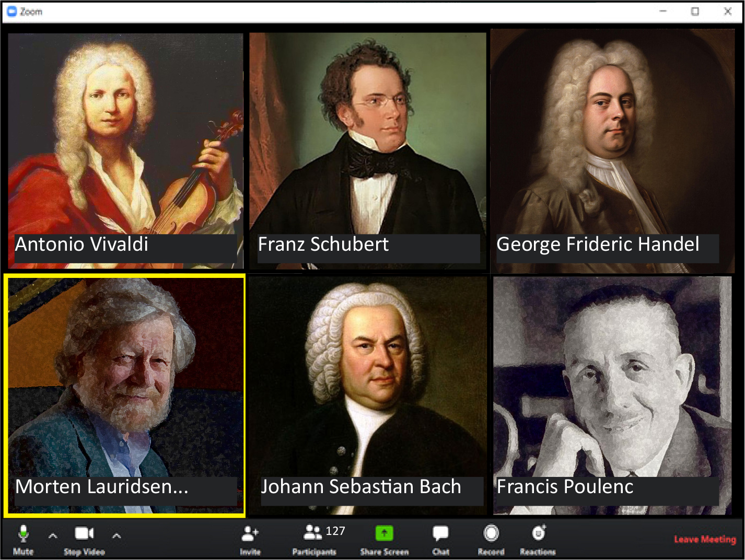The image size is (745, 560).
Task: Select Antonio Vivaldi's video tile
Action: click(x=125, y=151)
